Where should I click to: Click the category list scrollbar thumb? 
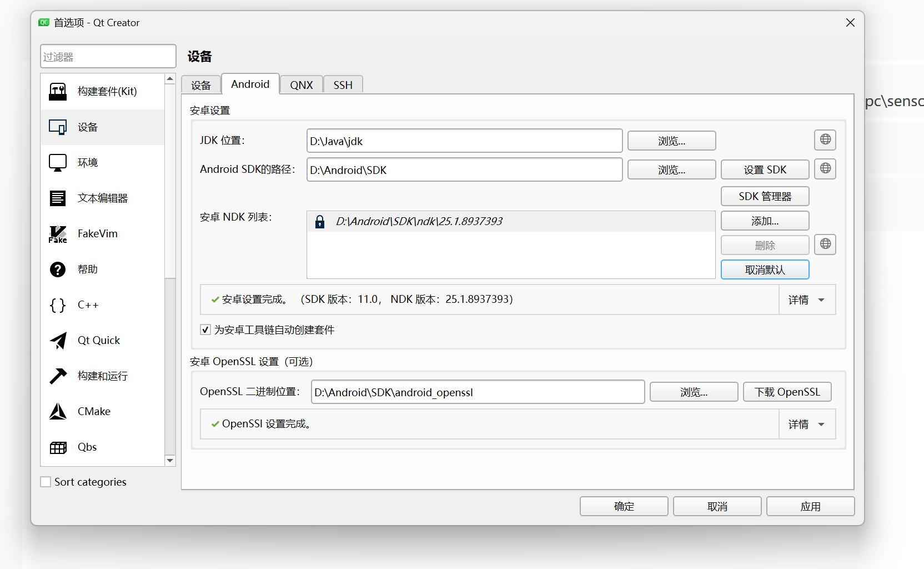point(170,181)
